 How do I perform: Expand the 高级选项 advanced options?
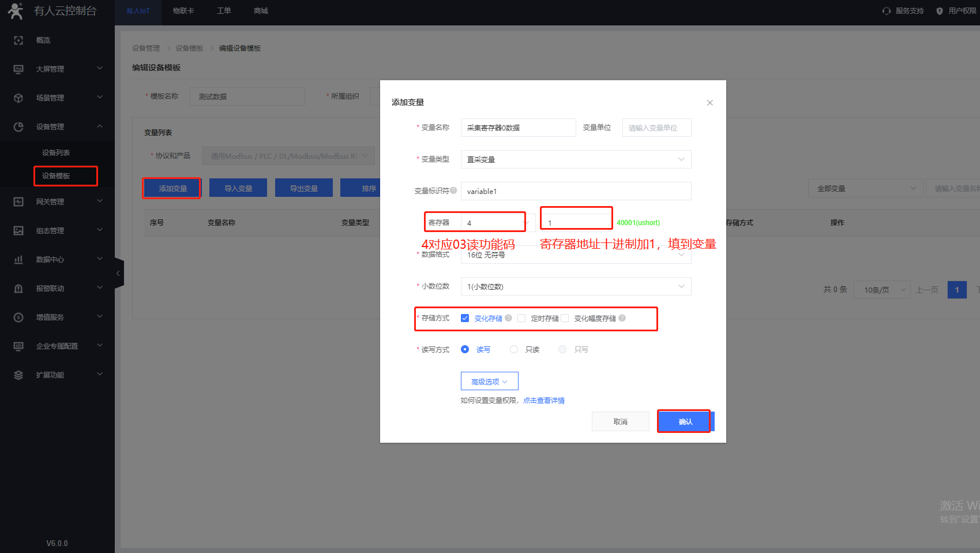pyautogui.click(x=489, y=382)
